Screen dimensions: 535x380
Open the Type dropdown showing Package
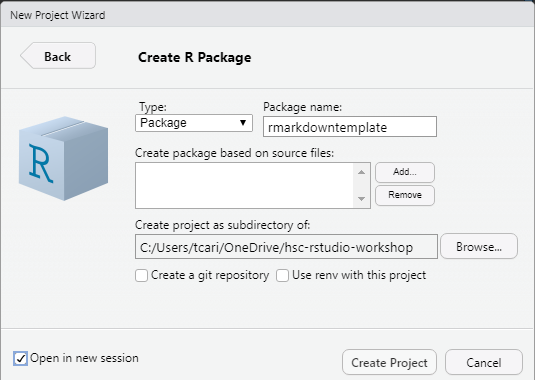tap(194, 123)
